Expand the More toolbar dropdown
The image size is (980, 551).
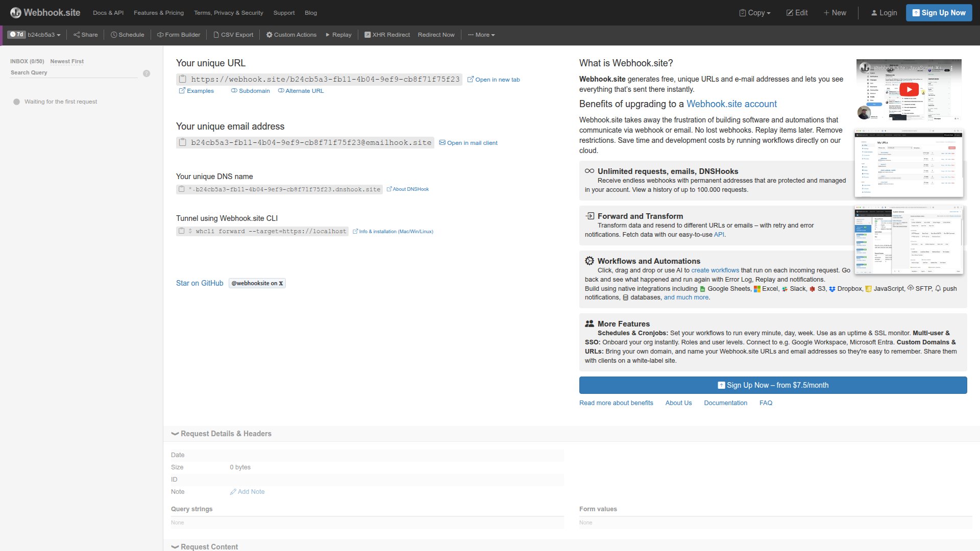click(481, 35)
